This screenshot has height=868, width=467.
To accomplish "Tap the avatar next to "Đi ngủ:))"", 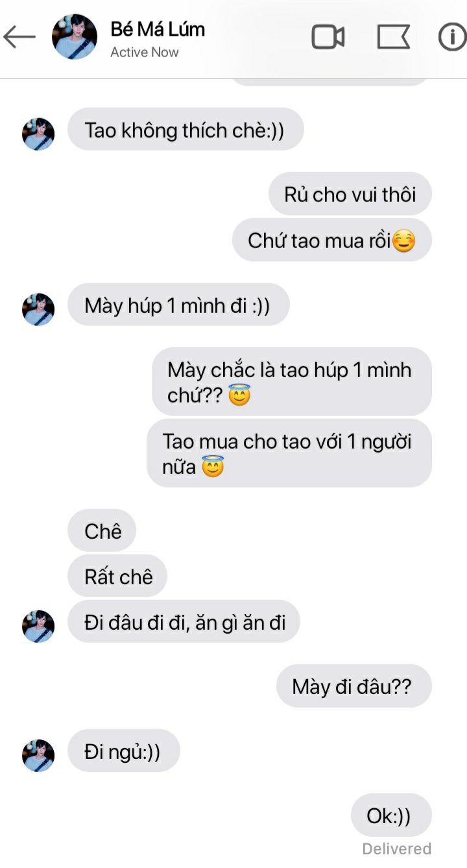I will point(38,756).
